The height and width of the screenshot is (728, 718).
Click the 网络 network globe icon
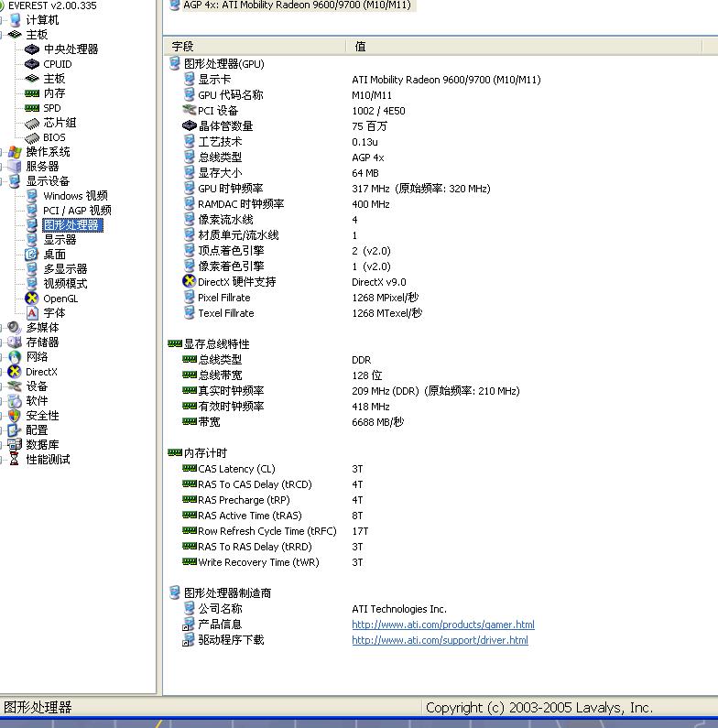click(15, 356)
